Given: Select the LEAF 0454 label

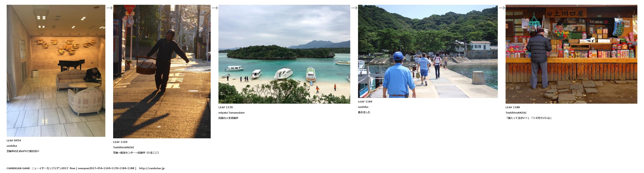Looking at the screenshot, I should pos(14,140).
